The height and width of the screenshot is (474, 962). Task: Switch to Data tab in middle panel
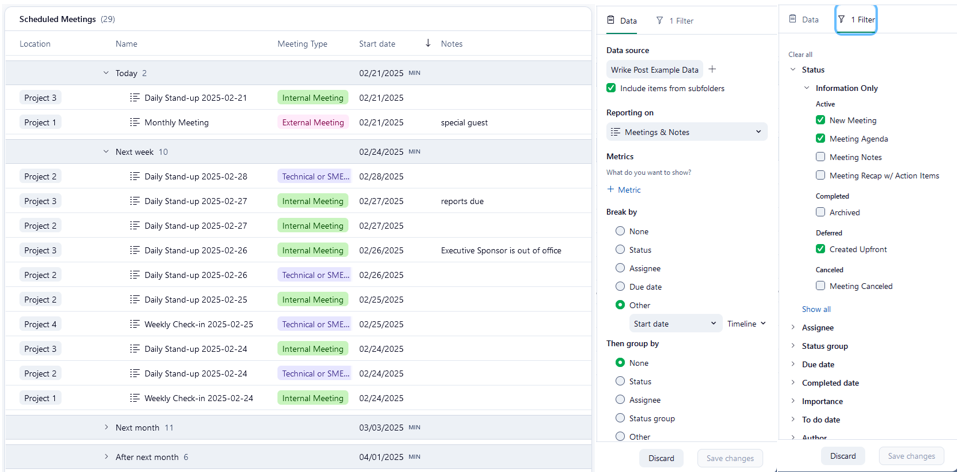click(621, 21)
